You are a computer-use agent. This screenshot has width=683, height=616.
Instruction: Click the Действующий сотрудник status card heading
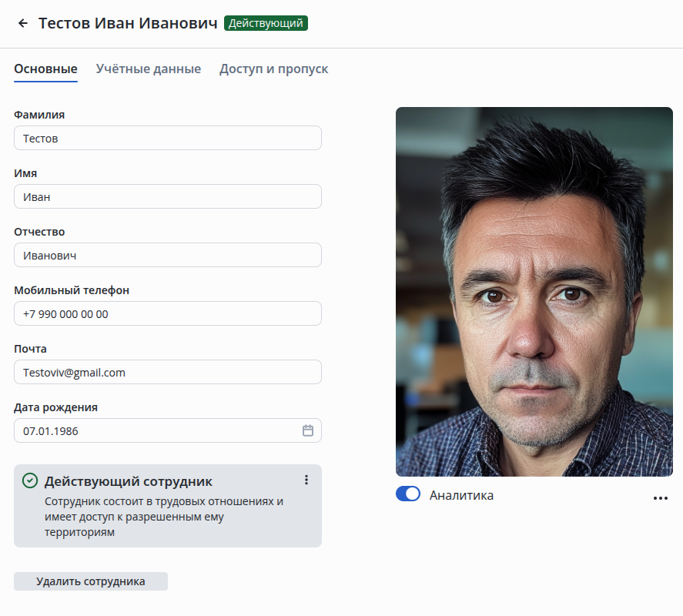(x=129, y=481)
